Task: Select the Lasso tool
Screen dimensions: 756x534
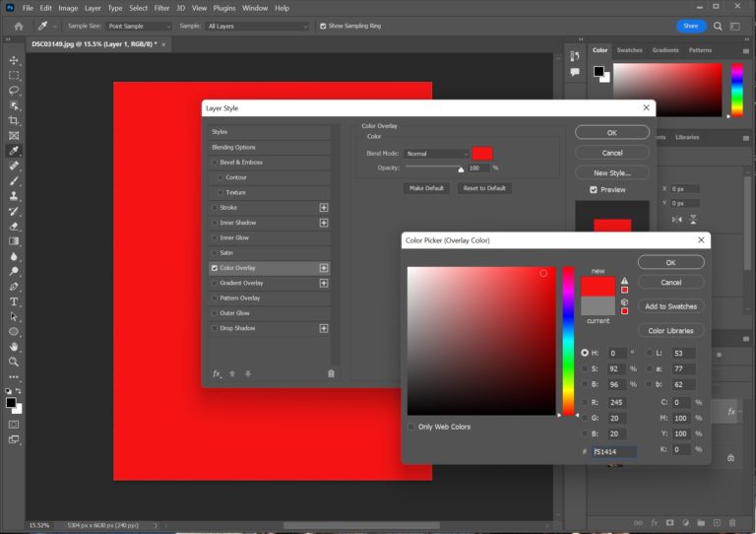Action: point(14,90)
